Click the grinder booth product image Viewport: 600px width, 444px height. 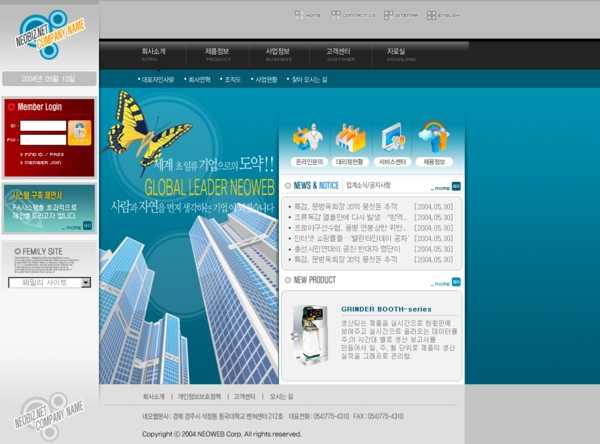tap(311, 335)
